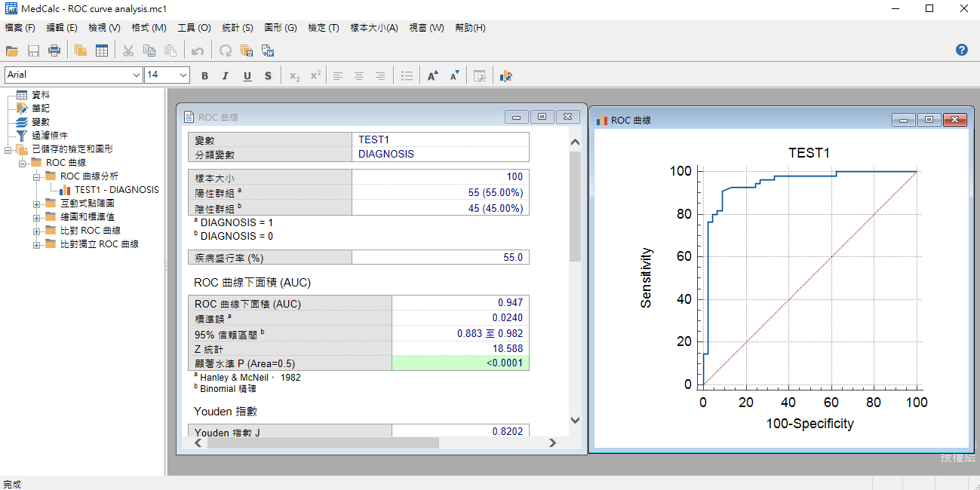Viewport: 980px width, 490px height.
Task: Click the TEST1 graph title
Action: 809,153
